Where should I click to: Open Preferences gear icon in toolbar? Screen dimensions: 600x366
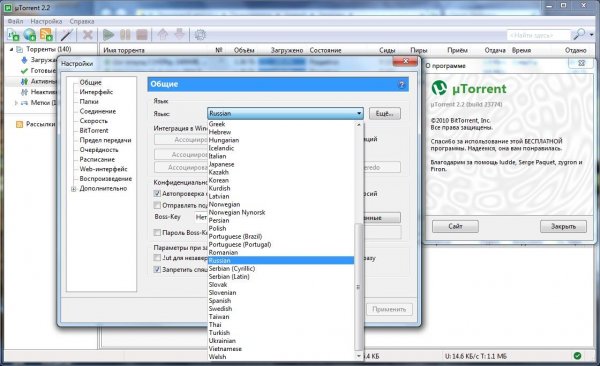(x=200, y=35)
